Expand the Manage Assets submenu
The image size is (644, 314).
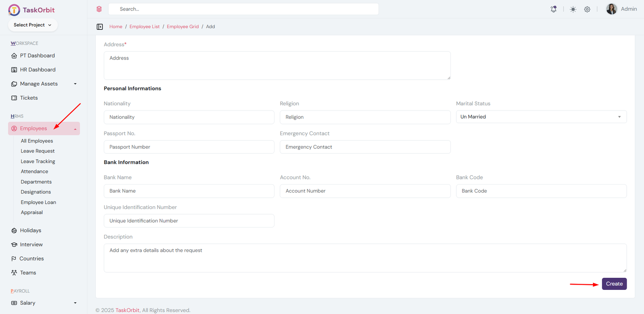point(75,84)
